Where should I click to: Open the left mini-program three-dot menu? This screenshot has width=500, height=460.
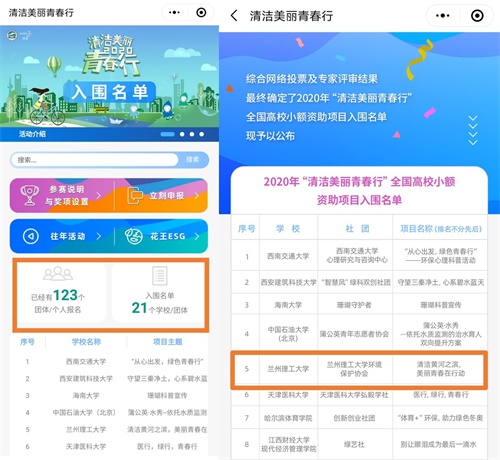click(174, 13)
